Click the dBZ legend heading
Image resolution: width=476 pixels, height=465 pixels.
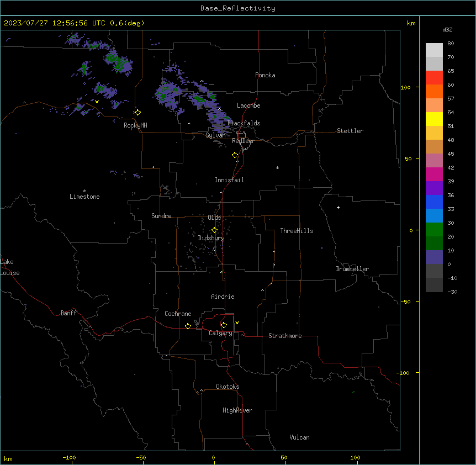point(447,29)
